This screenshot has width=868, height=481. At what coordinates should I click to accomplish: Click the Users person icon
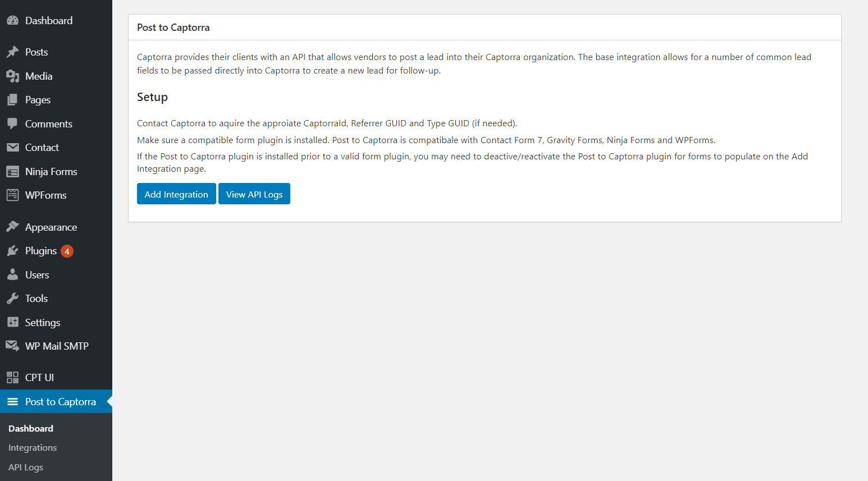tap(12, 275)
